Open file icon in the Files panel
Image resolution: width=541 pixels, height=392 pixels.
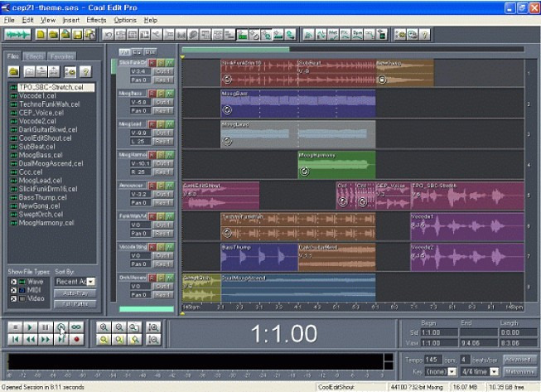click(x=14, y=72)
